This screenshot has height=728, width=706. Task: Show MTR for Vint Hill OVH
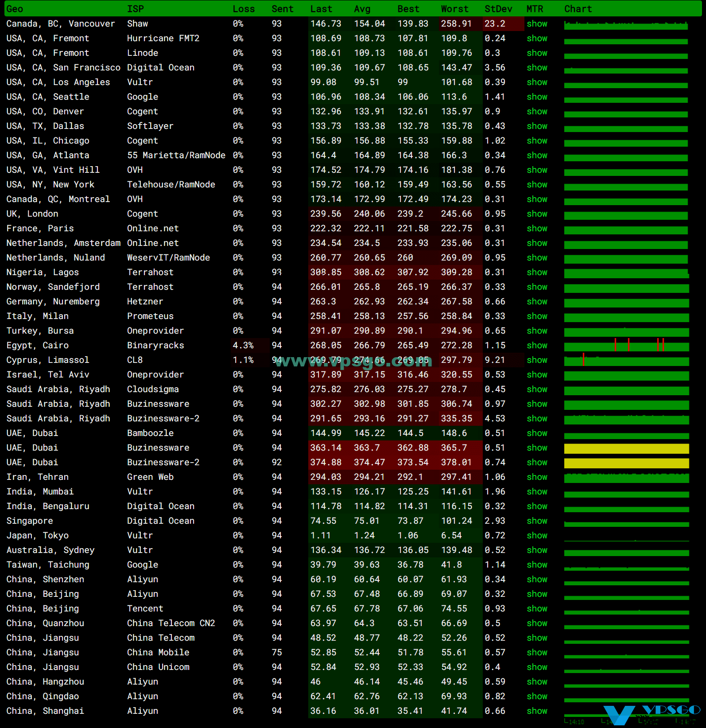pos(537,170)
